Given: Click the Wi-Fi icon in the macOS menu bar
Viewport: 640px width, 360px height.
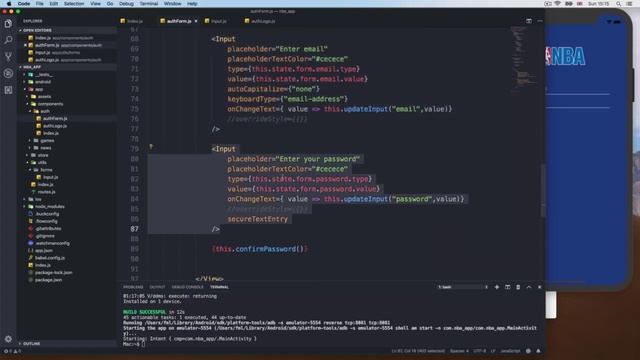Looking at the screenshot, I should pyautogui.click(x=558, y=4).
